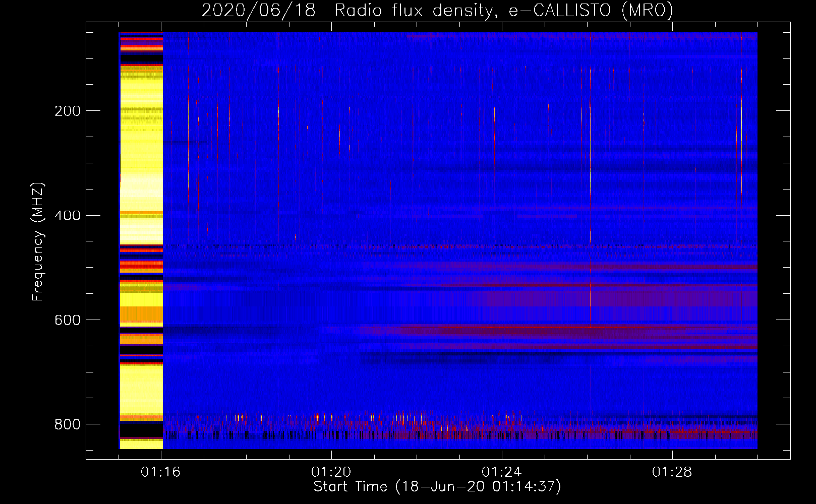Click the '01:16' time tick label
The image size is (816, 504).
coord(161,472)
